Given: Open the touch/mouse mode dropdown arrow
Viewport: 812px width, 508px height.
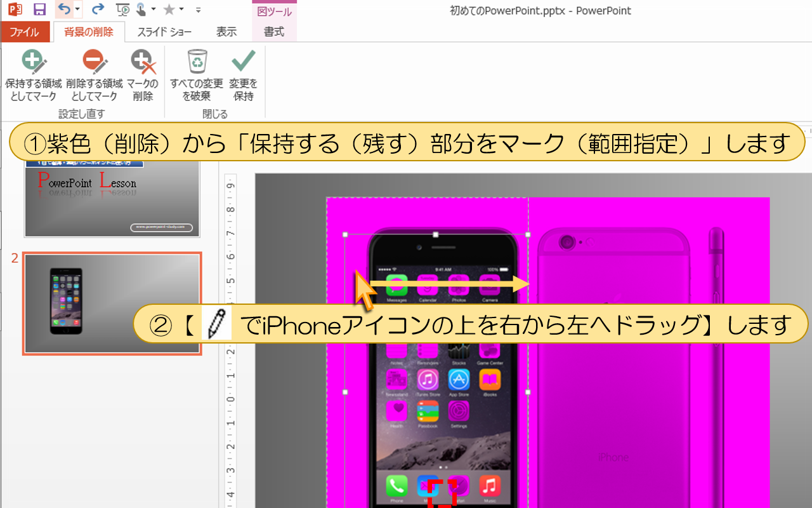Looking at the screenshot, I should click(x=153, y=10).
